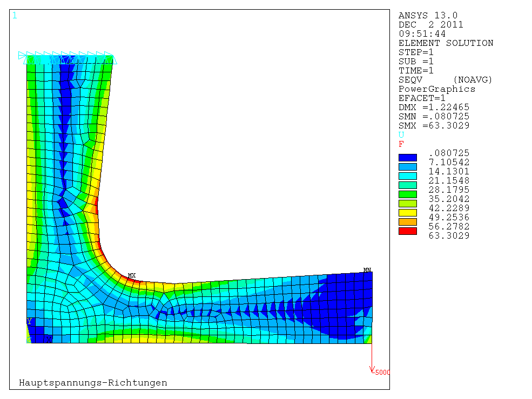
Task: Click the Y axis label of coordinate triad
Action: 29,321
